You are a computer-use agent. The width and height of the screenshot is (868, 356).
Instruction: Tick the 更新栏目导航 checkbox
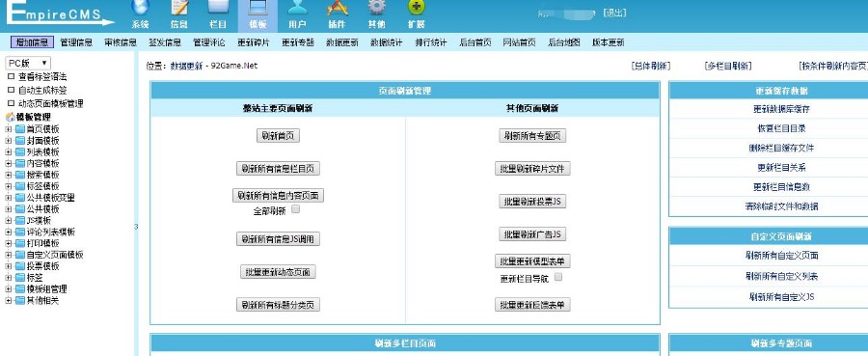558,277
